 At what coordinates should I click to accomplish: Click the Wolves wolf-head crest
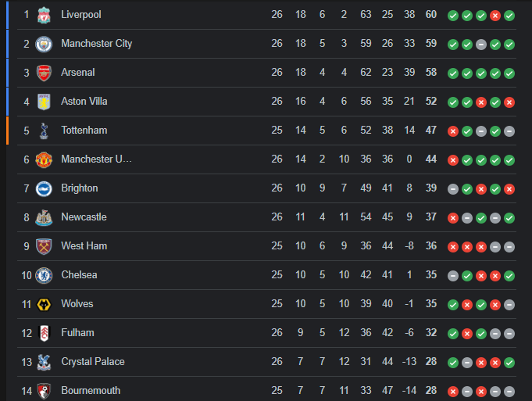point(44,305)
